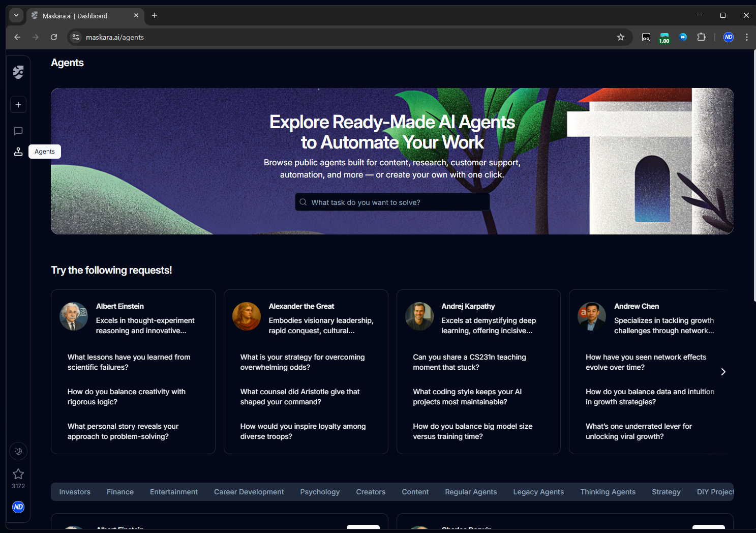Click the Maskara logo in the sidebar

point(18,72)
